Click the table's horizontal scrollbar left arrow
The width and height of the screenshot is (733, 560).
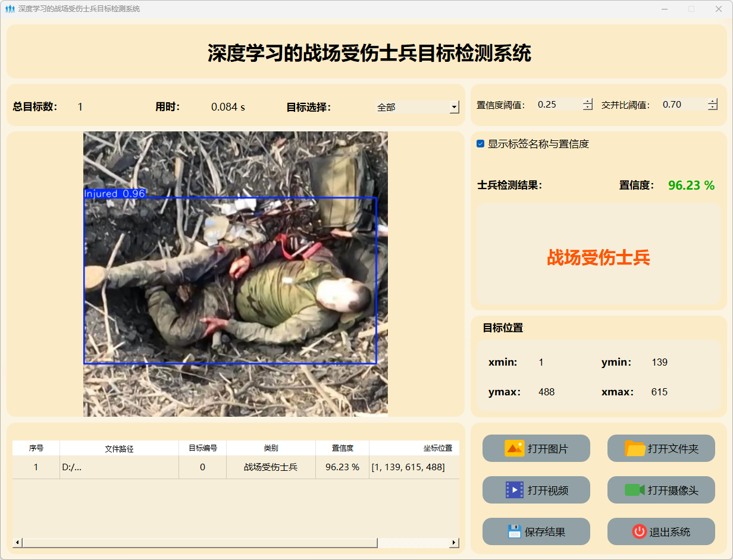pyautogui.click(x=17, y=543)
